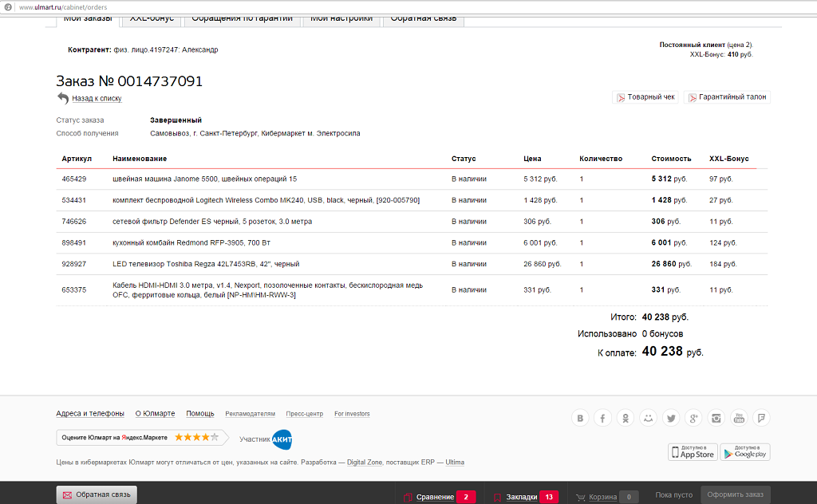The image size is (817, 504).
Task: Click the Odnoklassniki social icon
Action: 626,418
